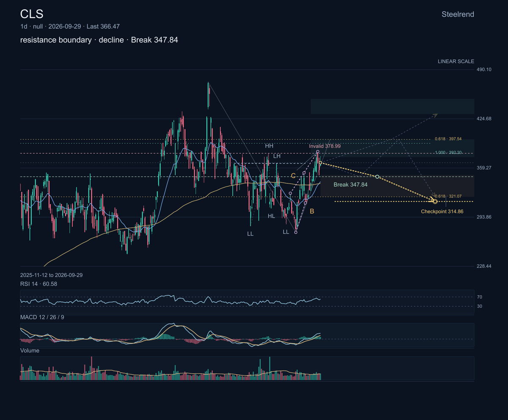
Task: Click the '1.000 · 392.20' Fibonacci label
Action: pyautogui.click(x=448, y=152)
